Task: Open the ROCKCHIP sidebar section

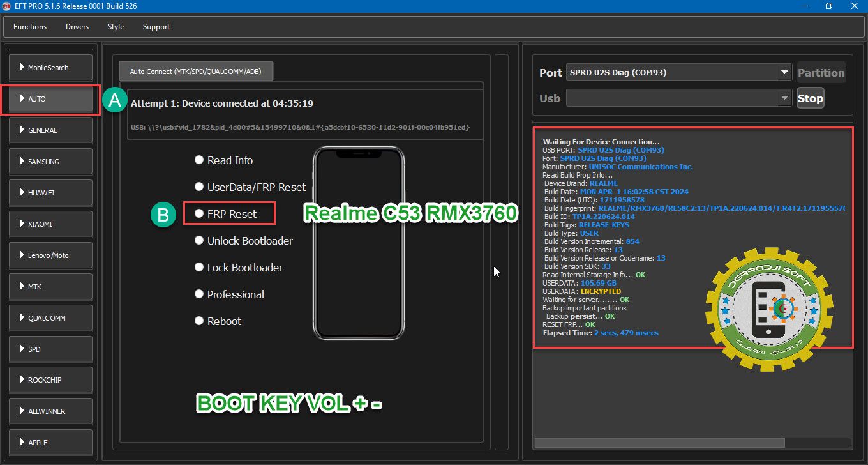Action: pos(51,380)
